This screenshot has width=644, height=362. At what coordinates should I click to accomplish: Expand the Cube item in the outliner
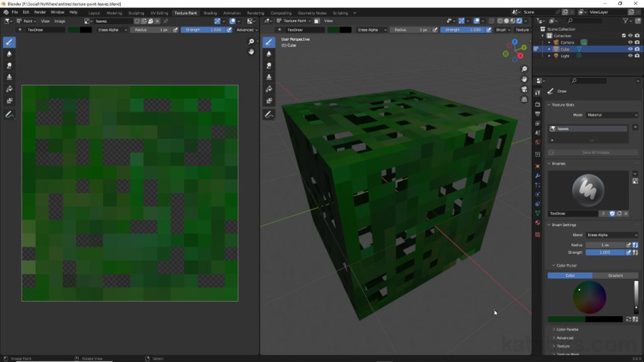[x=549, y=49]
